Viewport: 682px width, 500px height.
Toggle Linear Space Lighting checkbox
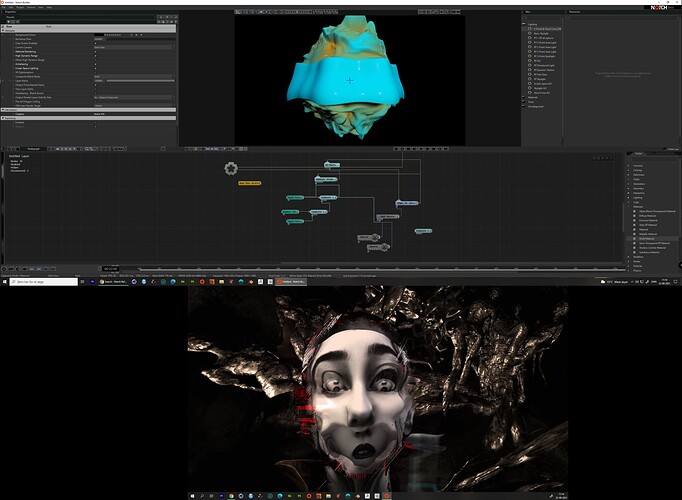point(96,68)
